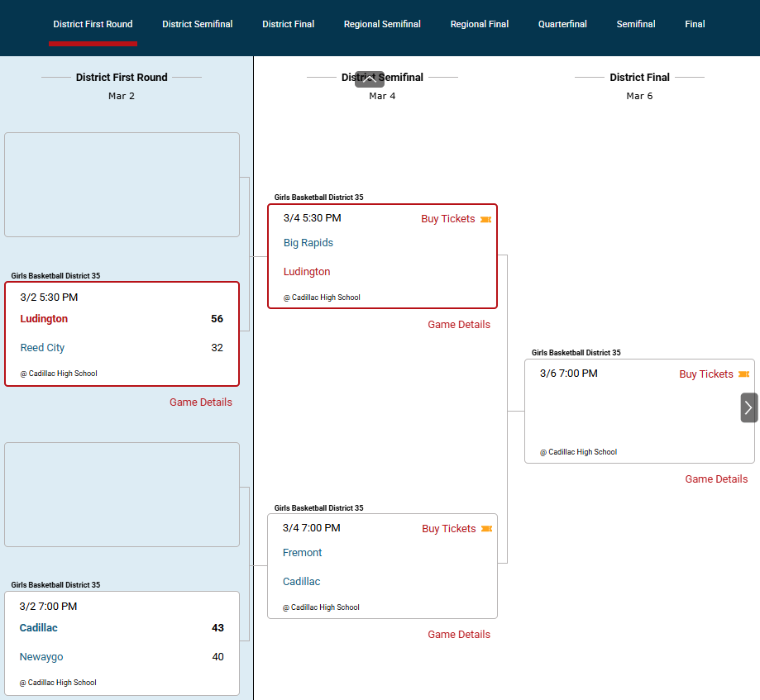Open Game Details for Ludington vs Reed City

pos(200,402)
